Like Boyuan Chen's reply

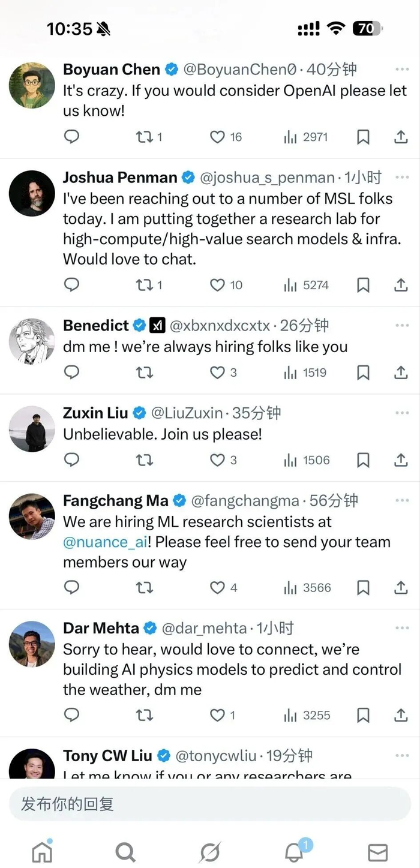[217, 137]
